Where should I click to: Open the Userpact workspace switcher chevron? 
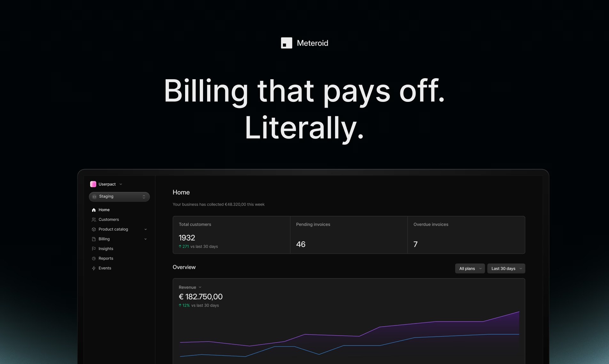[x=121, y=184]
